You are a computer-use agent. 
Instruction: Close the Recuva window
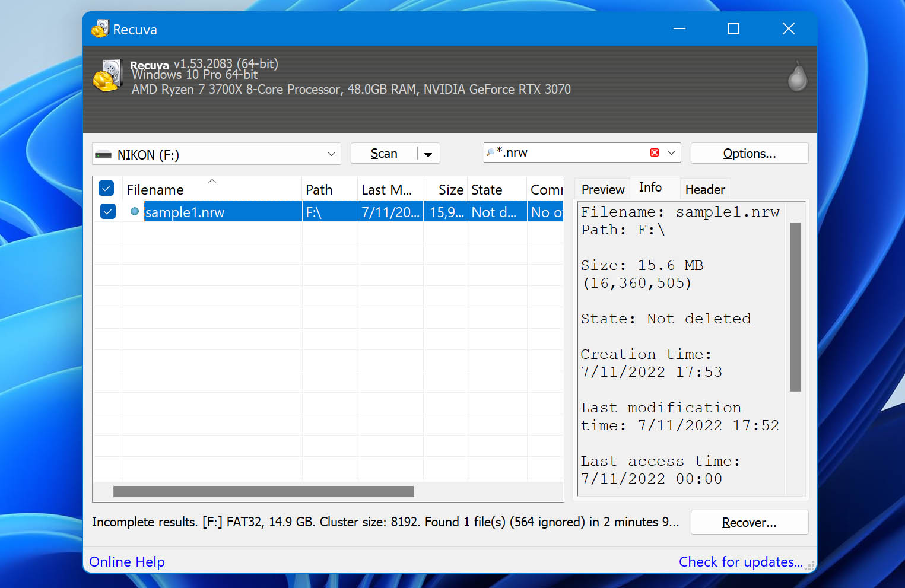pyautogui.click(x=788, y=28)
